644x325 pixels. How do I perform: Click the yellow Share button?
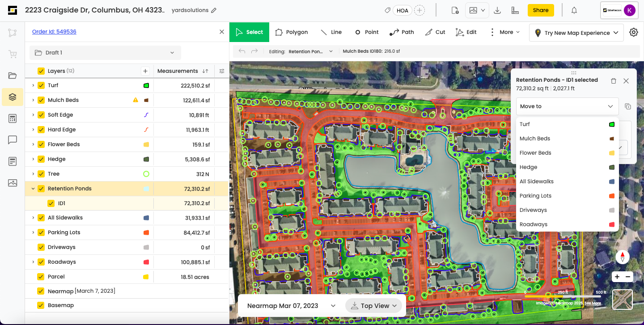coord(540,10)
